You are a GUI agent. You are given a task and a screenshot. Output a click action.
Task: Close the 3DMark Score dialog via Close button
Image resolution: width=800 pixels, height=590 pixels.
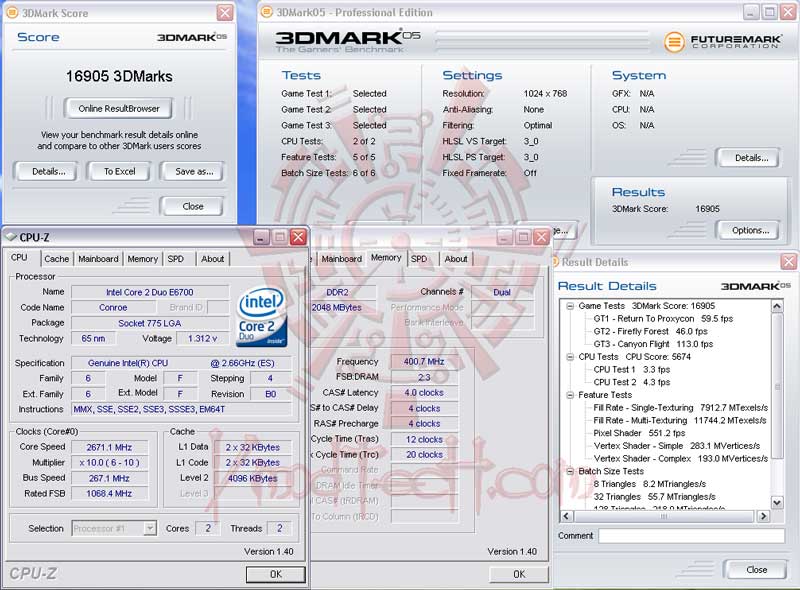click(x=192, y=206)
